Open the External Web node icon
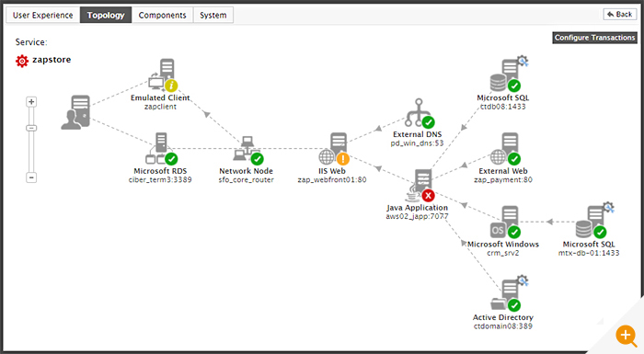 tap(505, 148)
